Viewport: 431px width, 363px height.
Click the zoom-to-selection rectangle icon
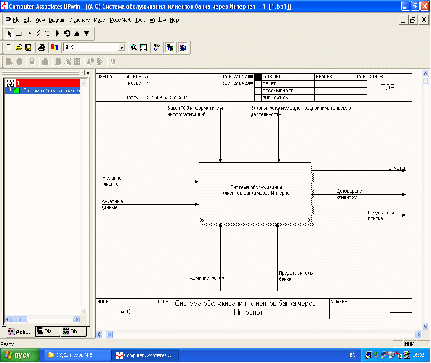click(x=143, y=47)
